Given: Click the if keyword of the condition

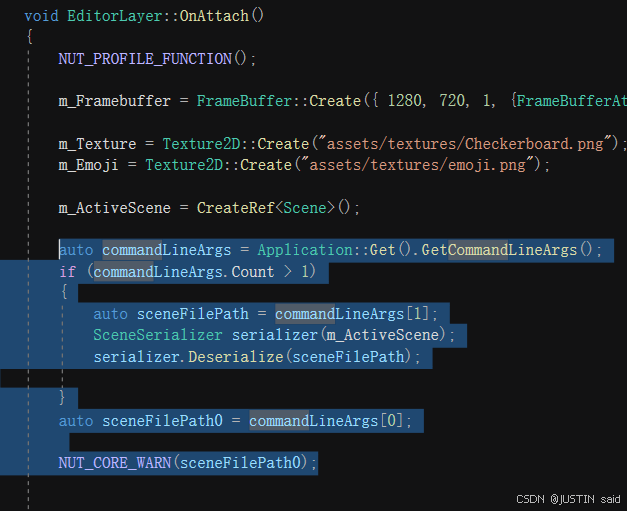Looking at the screenshot, I should [x=67, y=271].
